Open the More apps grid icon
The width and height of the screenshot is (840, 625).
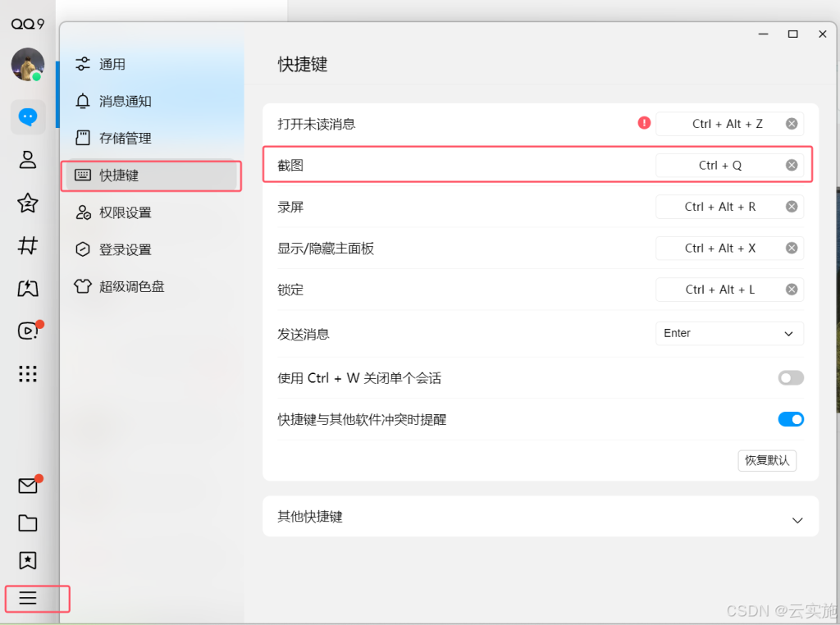27,373
